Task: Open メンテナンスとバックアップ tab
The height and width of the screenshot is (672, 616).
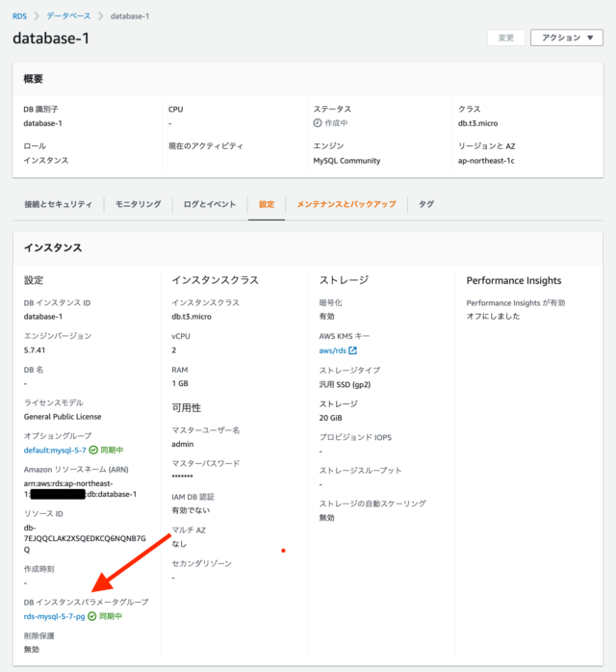Action: pos(346,204)
